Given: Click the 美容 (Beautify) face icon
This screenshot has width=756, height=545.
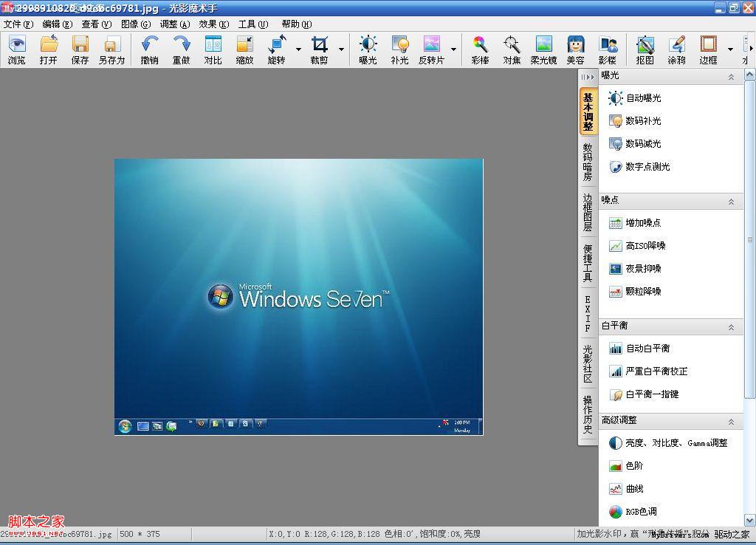Looking at the screenshot, I should click(576, 49).
